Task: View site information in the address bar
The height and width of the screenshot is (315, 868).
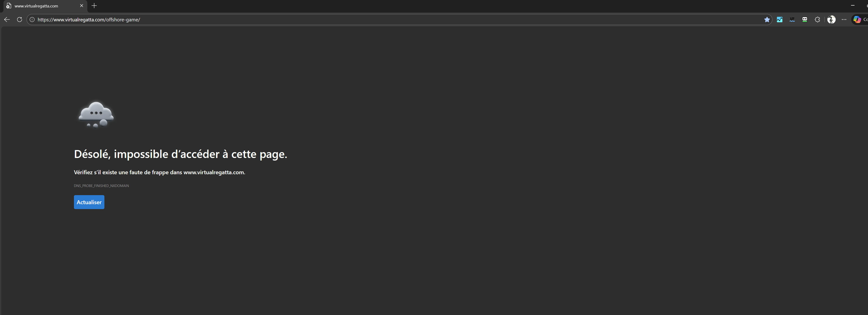Action: 32,20
